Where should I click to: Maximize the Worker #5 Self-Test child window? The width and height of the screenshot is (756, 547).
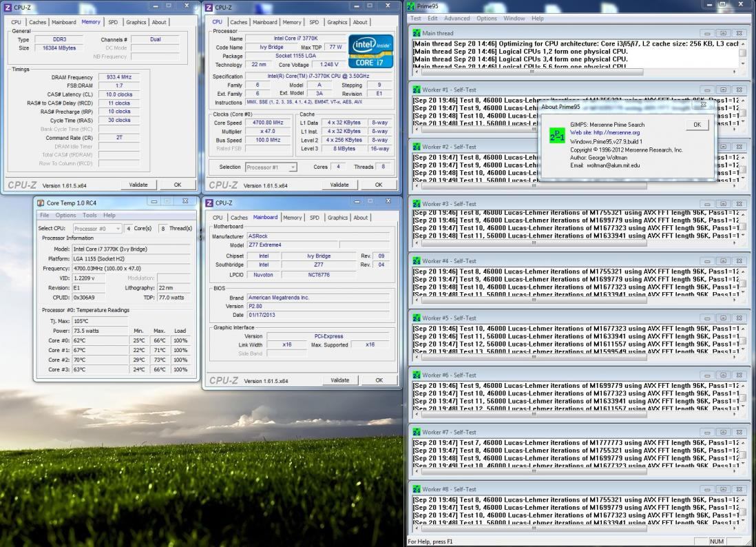click(x=723, y=318)
